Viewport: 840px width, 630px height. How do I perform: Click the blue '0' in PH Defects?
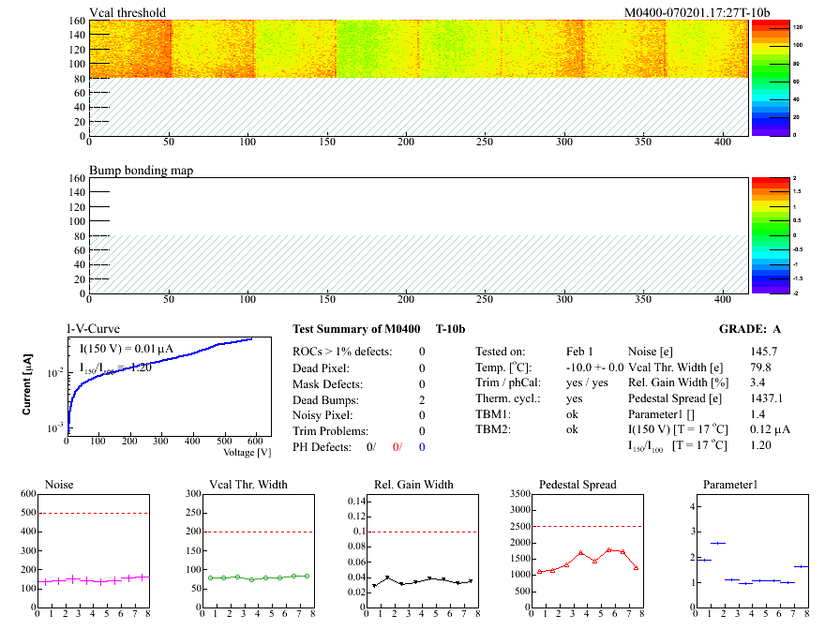(422, 447)
